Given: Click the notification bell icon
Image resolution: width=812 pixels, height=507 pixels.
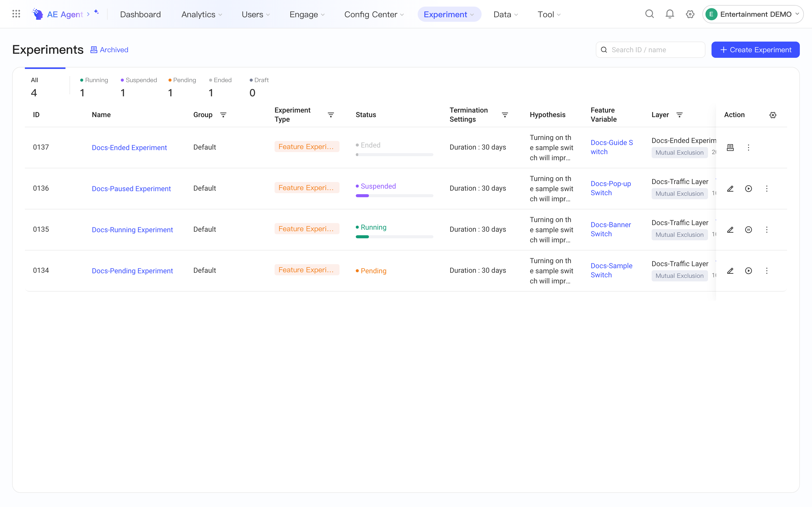Looking at the screenshot, I should (670, 14).
